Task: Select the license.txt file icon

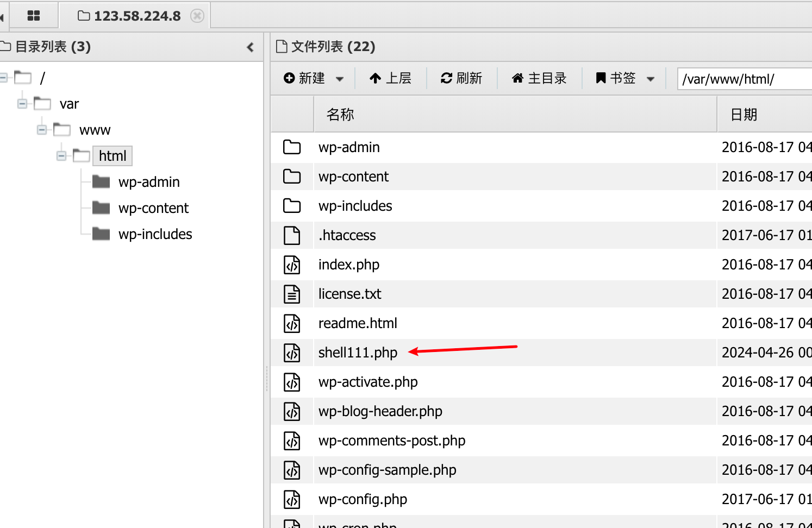Action: pyautogui.click(x=292, y=294)
